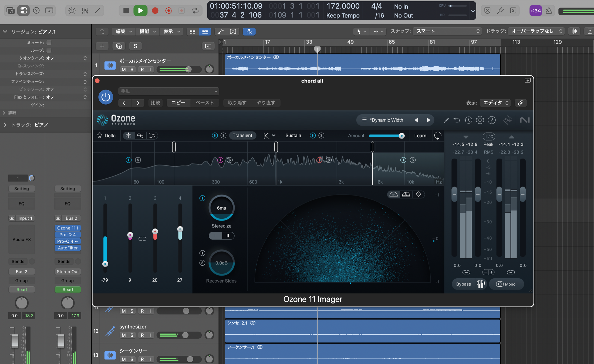Toggle the ループ checkbox in region inspector
The height and width of the screenshot is (364, 594).
click(x=49, y=50)
